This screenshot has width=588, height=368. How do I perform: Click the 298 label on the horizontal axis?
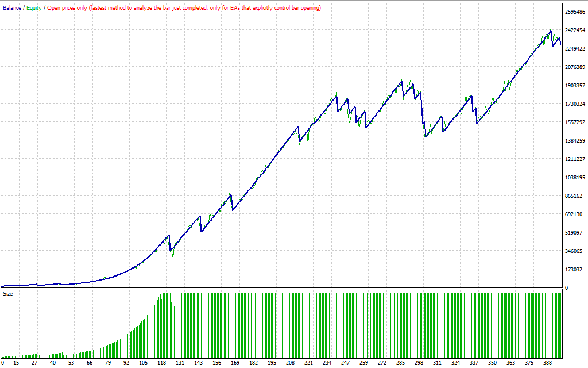419,363
